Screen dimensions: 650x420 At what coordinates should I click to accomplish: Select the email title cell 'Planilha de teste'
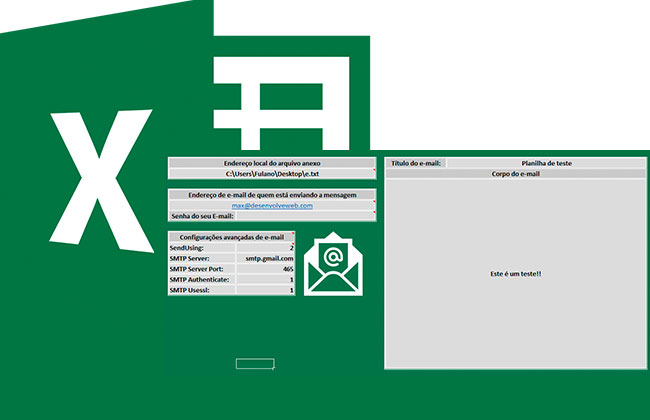(x=546, y=163)
